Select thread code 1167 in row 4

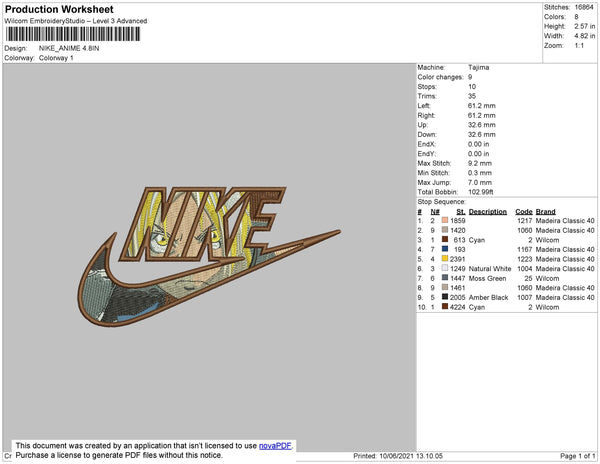click(x=525, y=249)
